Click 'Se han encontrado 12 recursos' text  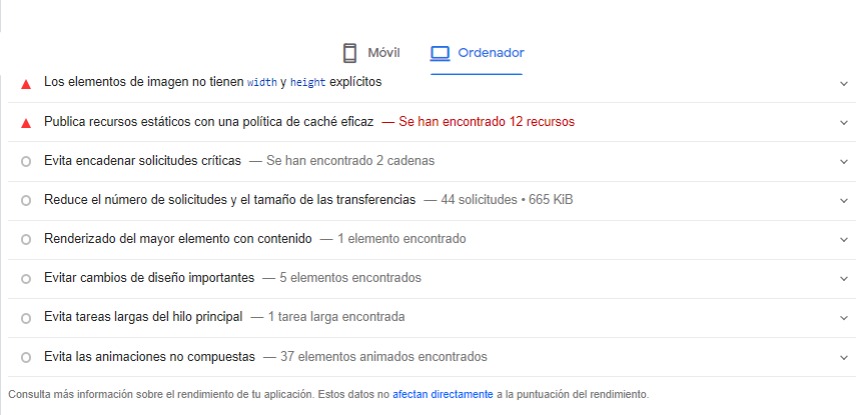click(486, 122)
